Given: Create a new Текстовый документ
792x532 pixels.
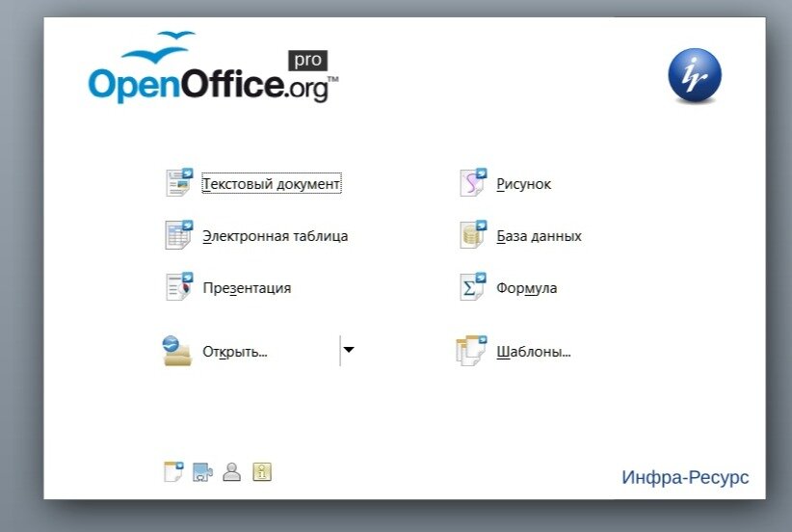Looking at the screenshot, I should [x=272, y=184].
